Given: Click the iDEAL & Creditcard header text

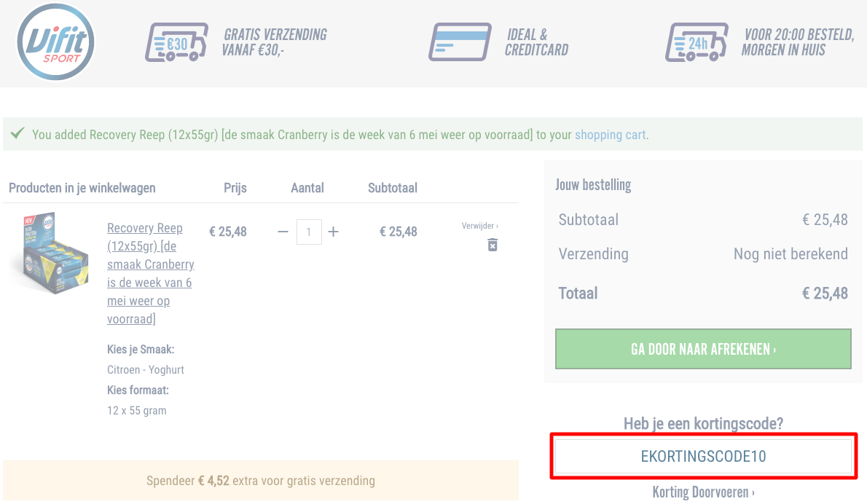Looking at the screenshot, I should (x=536, y=42).
